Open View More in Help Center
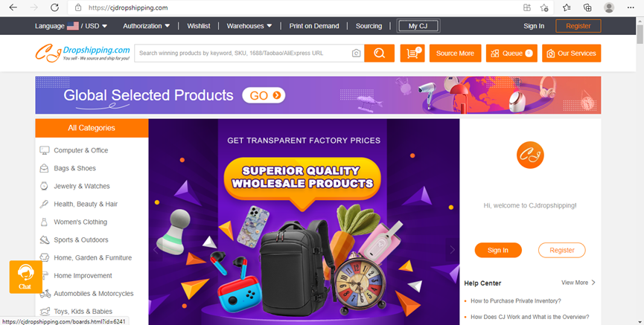This screenshot has width=644, height=325. 578,283
